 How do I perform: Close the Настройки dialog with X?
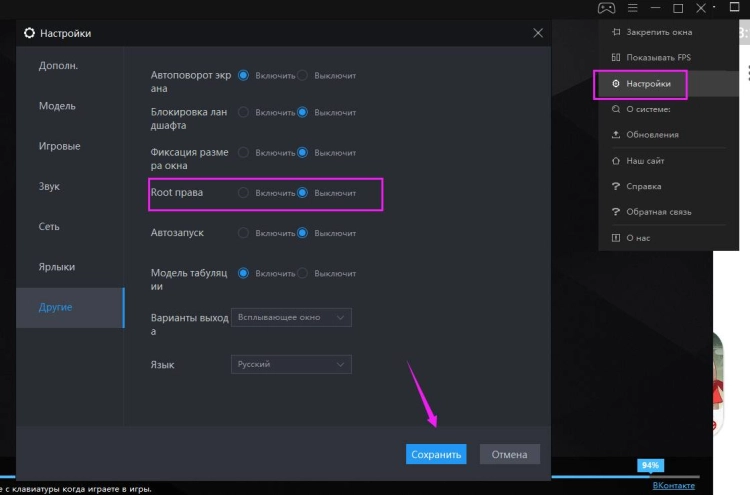coord(538,33)
